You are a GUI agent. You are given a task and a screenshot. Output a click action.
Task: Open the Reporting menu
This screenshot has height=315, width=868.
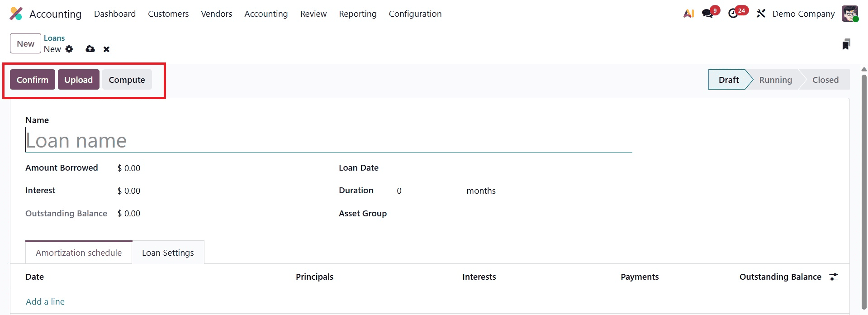coord(358,14)
